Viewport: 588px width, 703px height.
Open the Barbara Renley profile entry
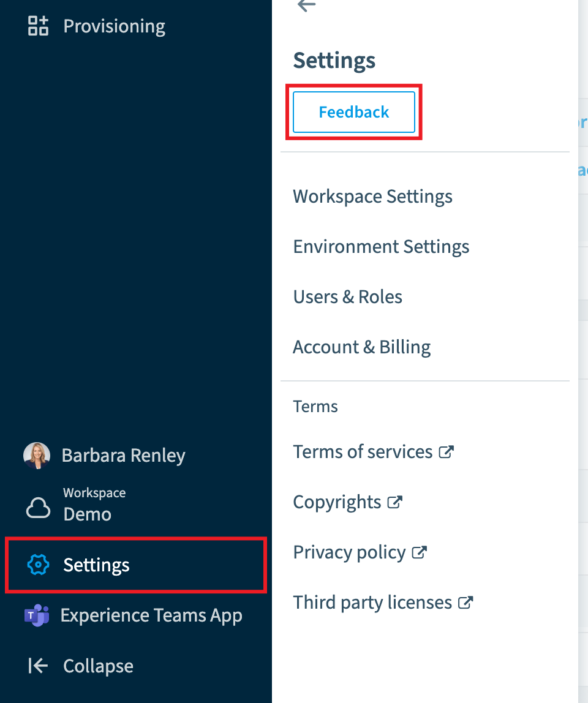pos(123,456)
